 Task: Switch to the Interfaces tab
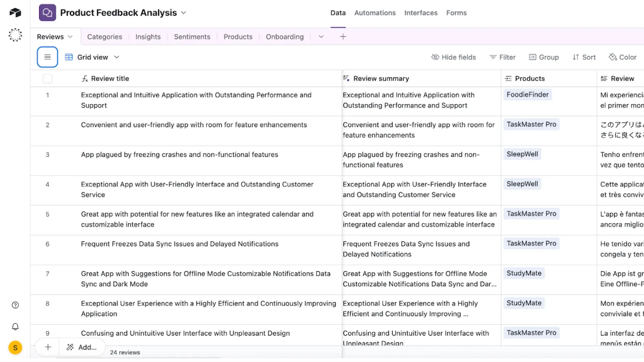pos(421,13)
